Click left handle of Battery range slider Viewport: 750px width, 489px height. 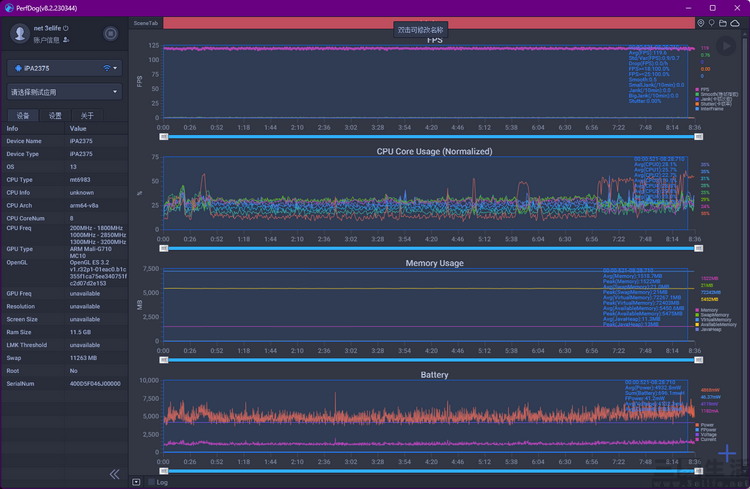click(164, 471)
